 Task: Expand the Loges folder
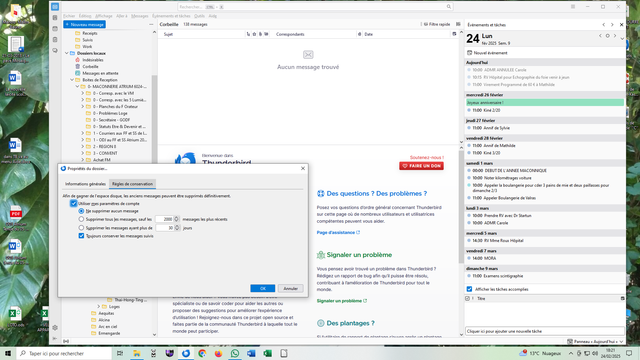[x=98, y=307]
